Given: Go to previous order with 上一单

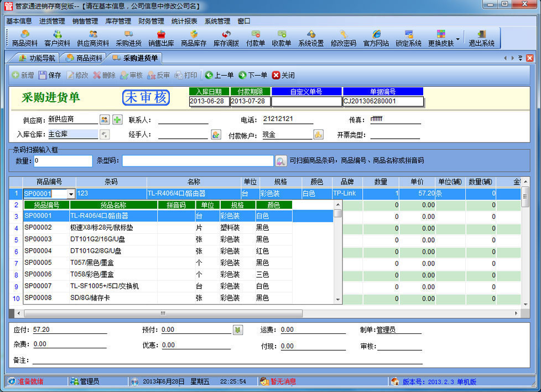Looking at the screenshot, I should click(x=219, y=75).
